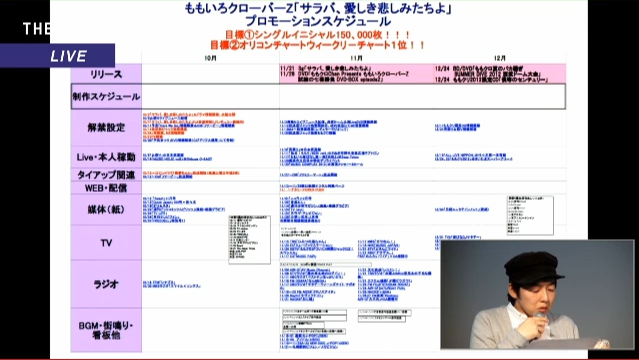Click the 'Live・本人稼動' row label
The width and height of the screenshot is (639, 360).
coord(106,157)
